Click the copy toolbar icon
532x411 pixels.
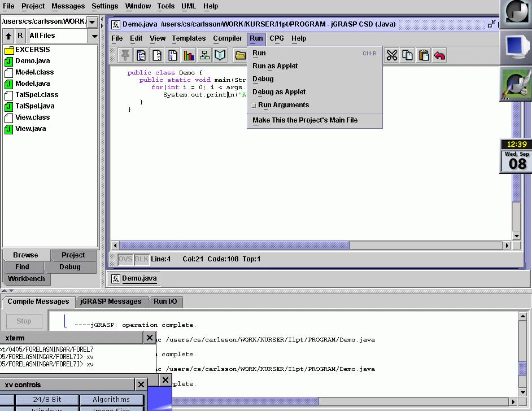click(408, 55)
